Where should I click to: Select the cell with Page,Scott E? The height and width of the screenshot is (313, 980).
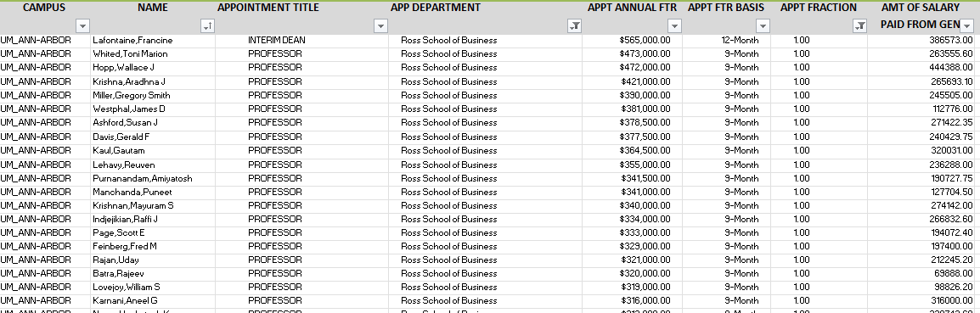153,232
